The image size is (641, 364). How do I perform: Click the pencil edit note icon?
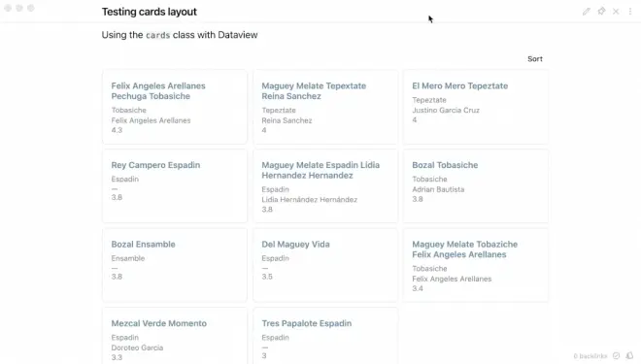tap(587, 12)
